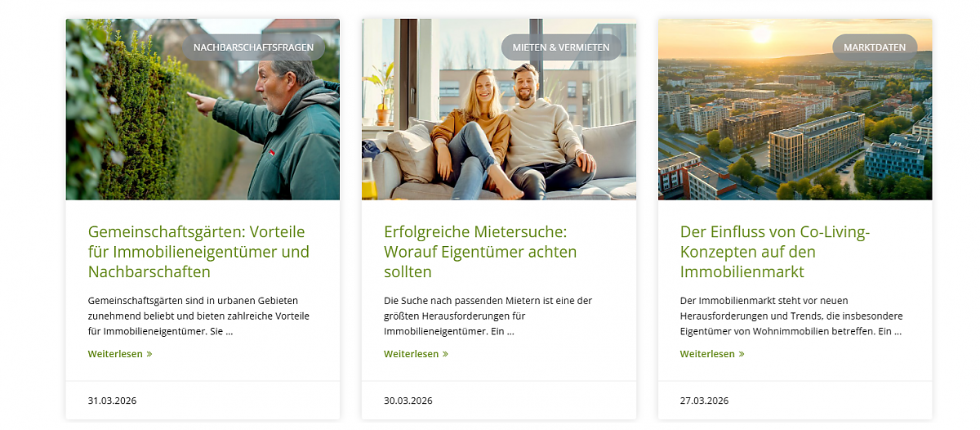The height and width of the screenshot is (430, 980).
Task: Click the NACHBARSCHAFTSFRAGEN category badge
Action: tap(253, 47)
